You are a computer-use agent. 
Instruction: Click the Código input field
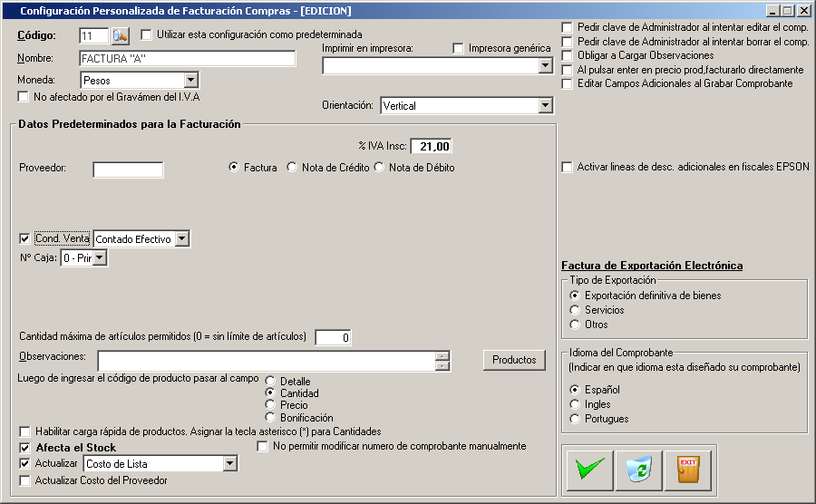93,36
